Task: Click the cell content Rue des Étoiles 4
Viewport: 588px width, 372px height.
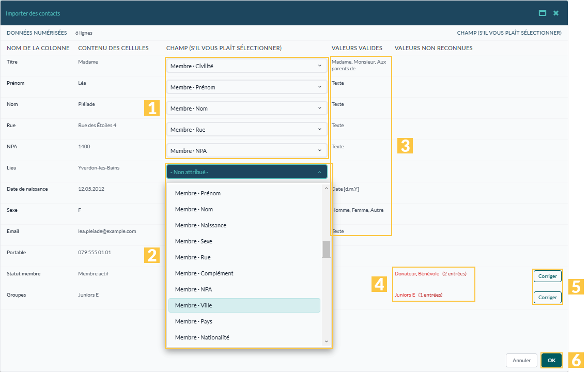Action: (97, 125)
